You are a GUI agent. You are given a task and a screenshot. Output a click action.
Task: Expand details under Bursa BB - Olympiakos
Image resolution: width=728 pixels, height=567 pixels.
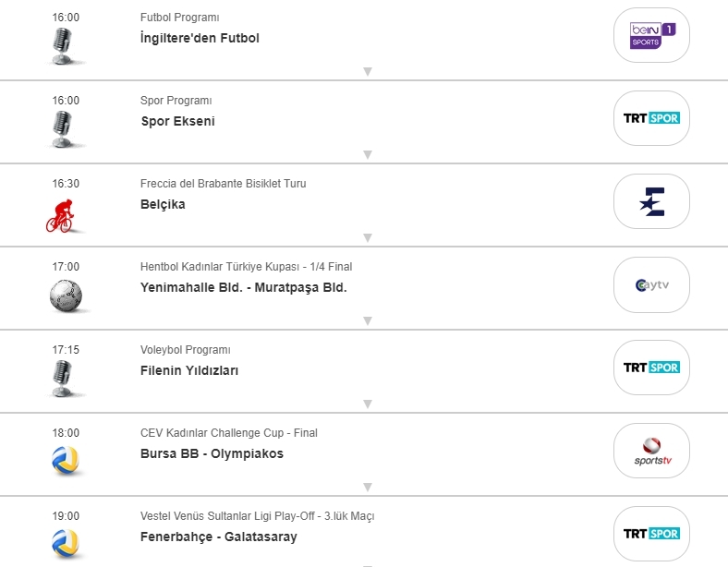point(367,488)
